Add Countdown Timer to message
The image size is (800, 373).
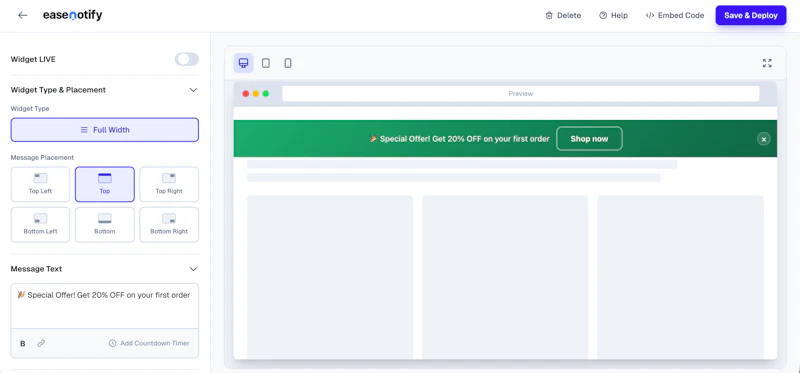pyautogui.click(x=149, y=343)
